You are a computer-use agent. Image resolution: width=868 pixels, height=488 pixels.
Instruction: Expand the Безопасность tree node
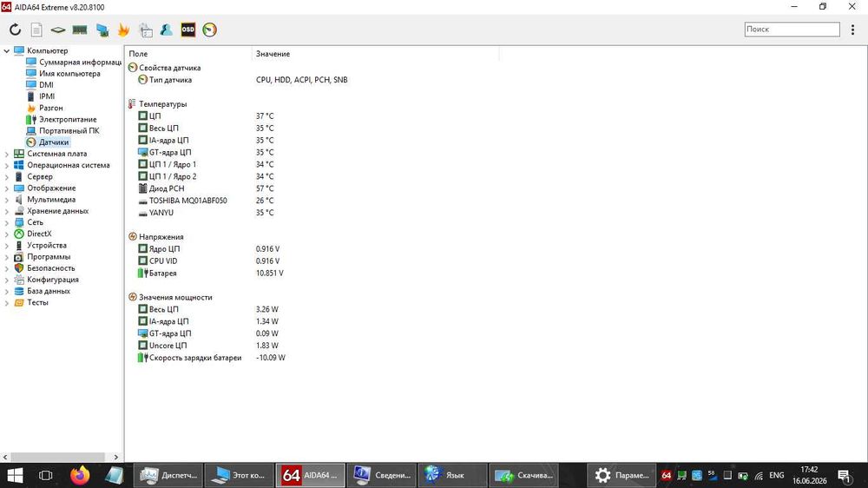click(x=7, y=268)
